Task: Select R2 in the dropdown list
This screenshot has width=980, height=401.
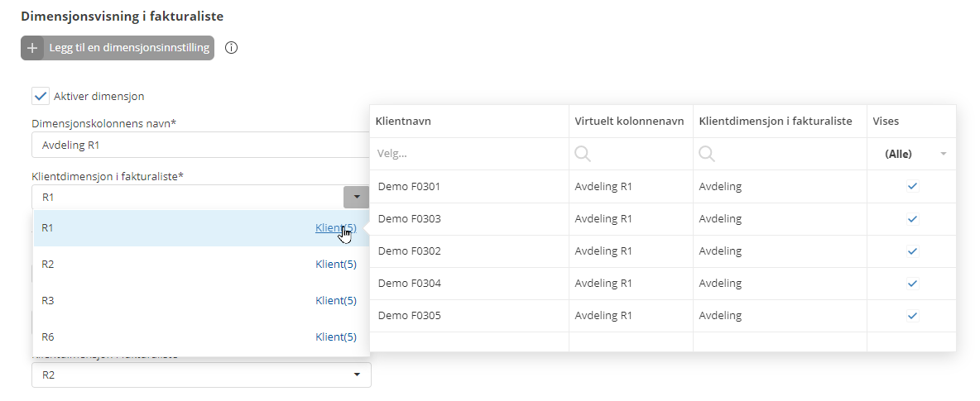Action: point(48,265)
